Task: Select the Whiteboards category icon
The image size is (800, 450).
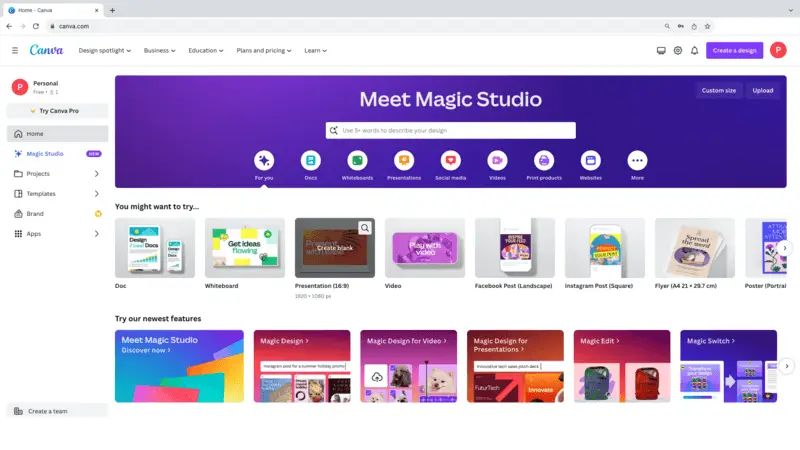Action: [357, 161]
